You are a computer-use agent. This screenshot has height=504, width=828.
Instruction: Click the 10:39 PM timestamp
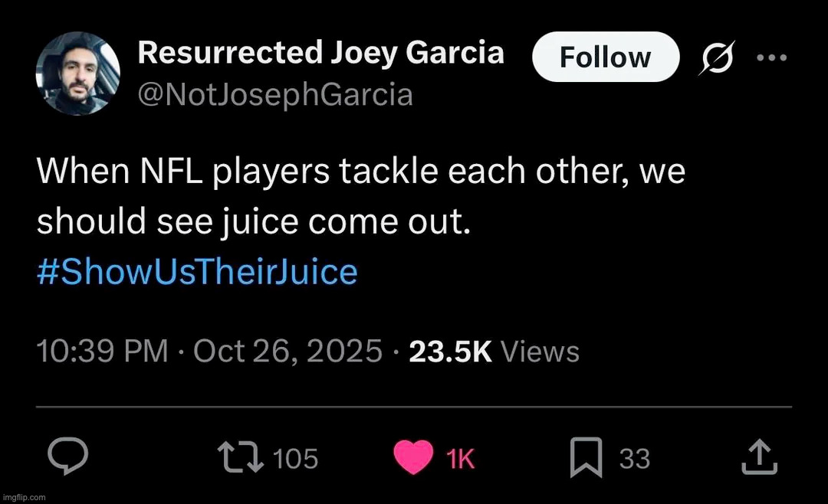[x=102, y=352]
